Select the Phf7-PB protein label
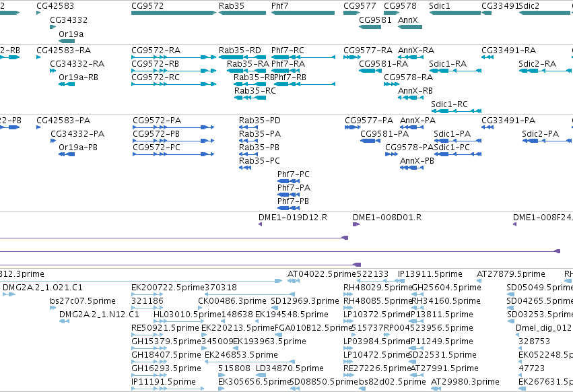 click(x=293, y=201)
